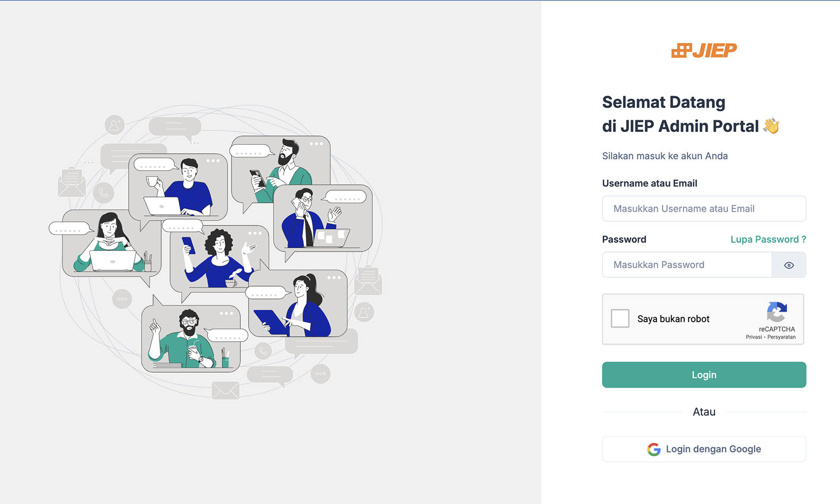
Task: Click the Google G icon
Action: pos(653,449)
